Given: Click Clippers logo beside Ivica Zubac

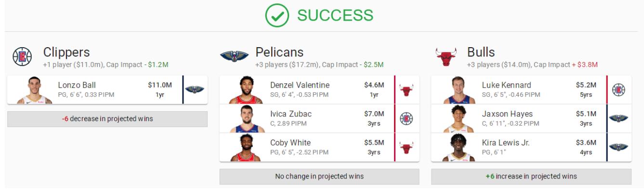Looking at the screenshot, I should 407,118.
